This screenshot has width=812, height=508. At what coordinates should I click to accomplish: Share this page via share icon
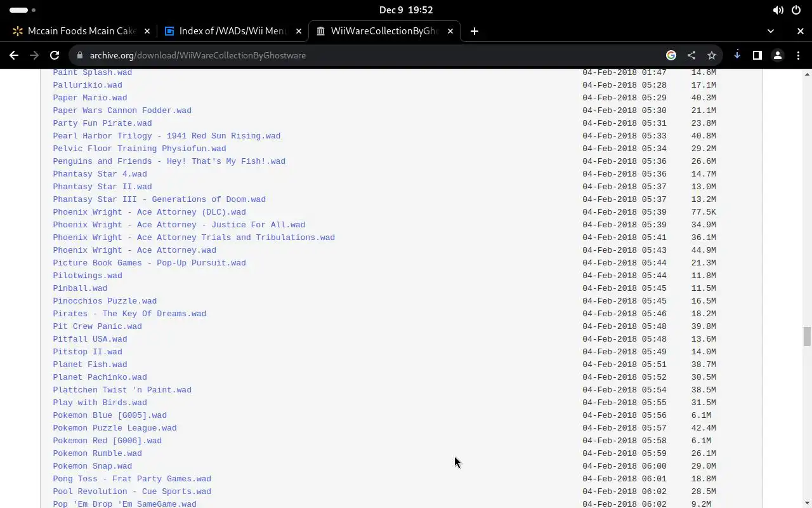[691, 55]
